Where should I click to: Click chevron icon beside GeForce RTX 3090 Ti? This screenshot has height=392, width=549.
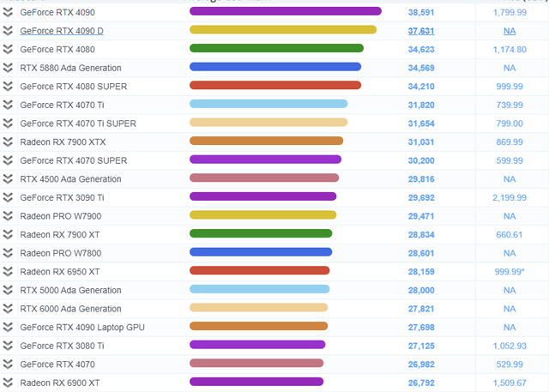pyautogui.click(x=8, y=197)
